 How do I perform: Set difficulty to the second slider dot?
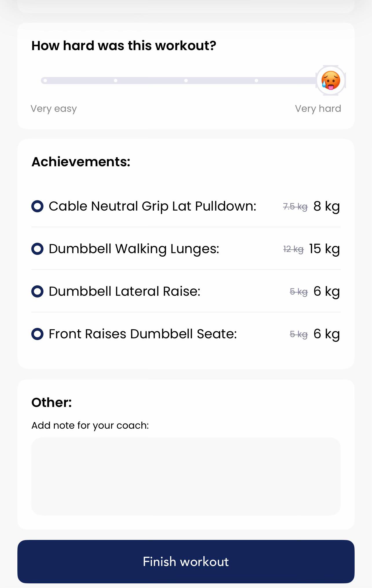coord(116,81)
